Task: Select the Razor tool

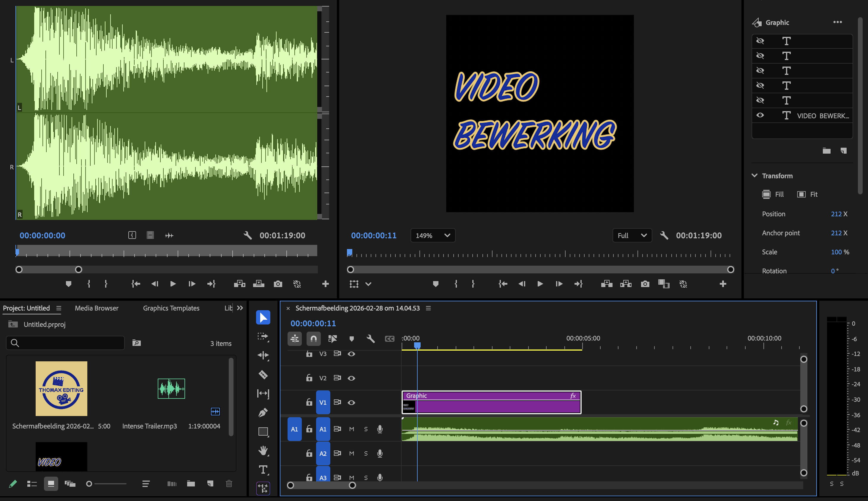Action: click(x=263, y=374)
